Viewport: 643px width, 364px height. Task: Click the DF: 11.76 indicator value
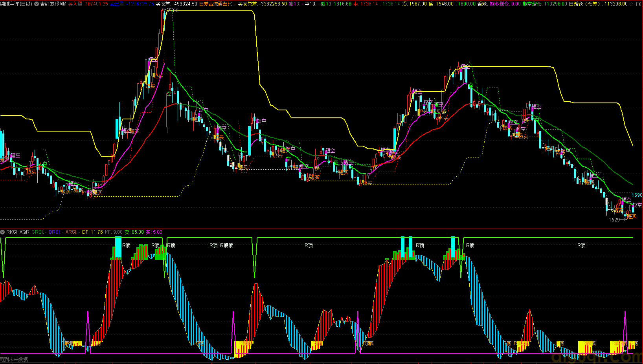point(92,232)
